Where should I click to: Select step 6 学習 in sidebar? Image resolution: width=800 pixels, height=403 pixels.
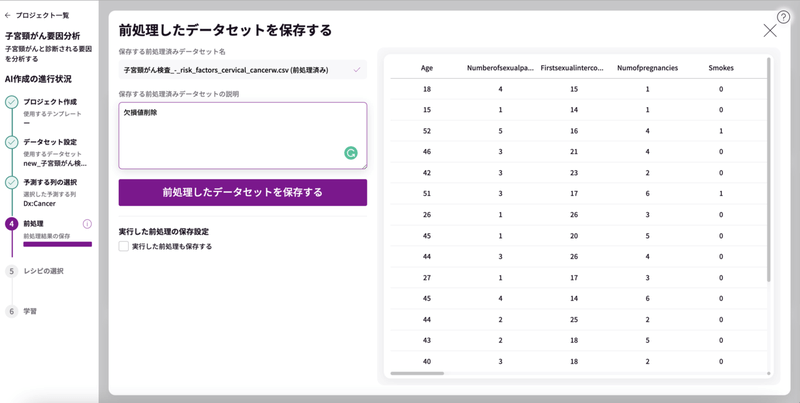pyautogui.click(x=30, y=311)
